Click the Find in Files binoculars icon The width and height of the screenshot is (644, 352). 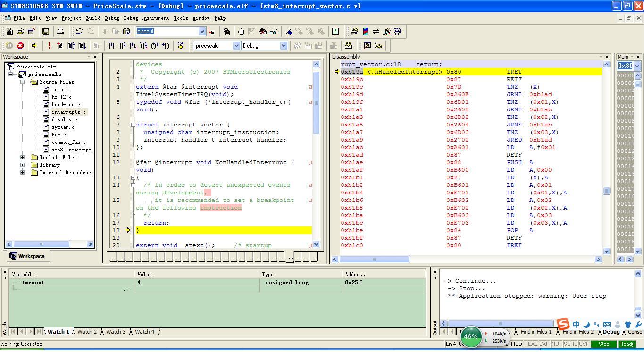(226, 32)
